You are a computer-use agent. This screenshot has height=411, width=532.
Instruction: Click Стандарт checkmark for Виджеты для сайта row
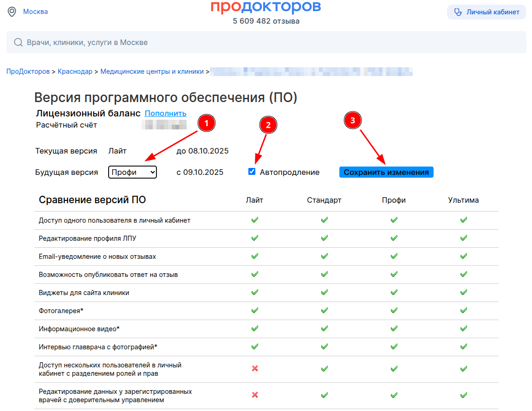(x=324, y=293)
